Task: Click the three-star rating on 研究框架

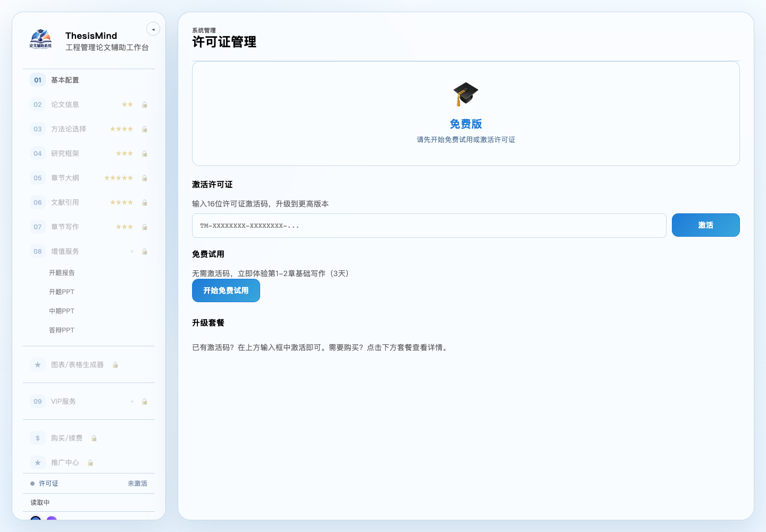Action: point(124,154)
